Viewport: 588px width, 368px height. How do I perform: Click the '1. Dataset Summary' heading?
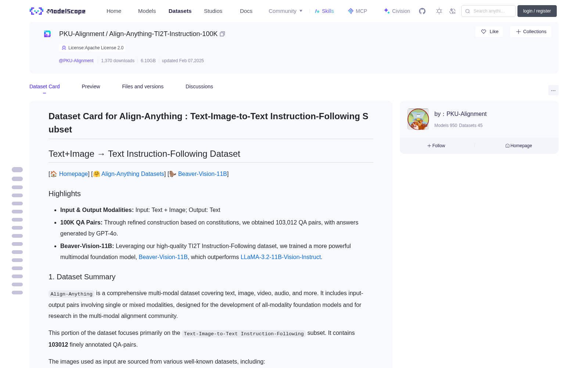coord(82,277)
